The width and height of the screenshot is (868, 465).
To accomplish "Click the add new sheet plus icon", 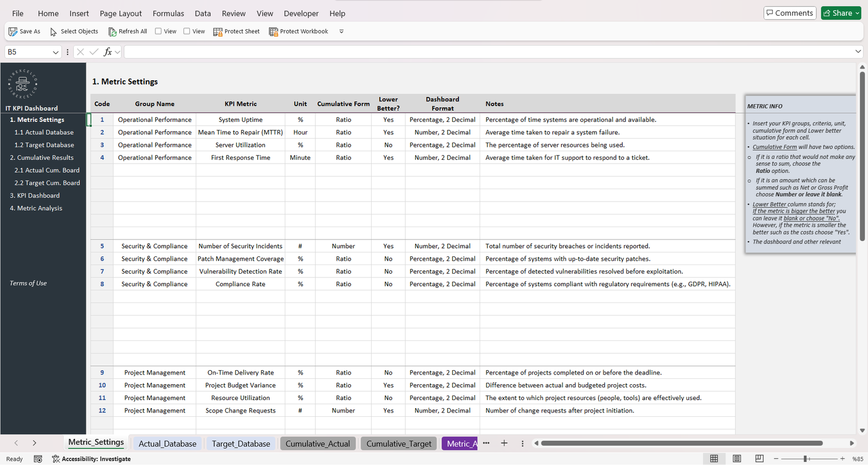I will click(x=504, y=443).
